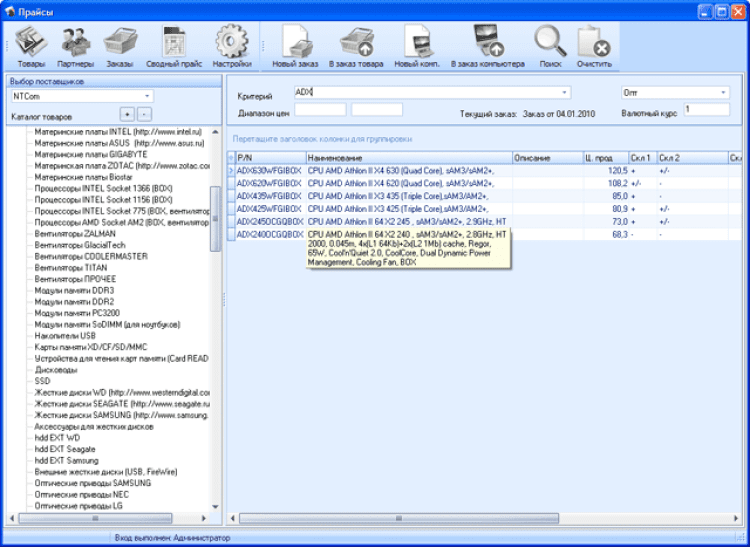Click the Валютный курс input field
Image resolution: width=750 pixels, height=547 pixels.
click(x=706, y=109)
